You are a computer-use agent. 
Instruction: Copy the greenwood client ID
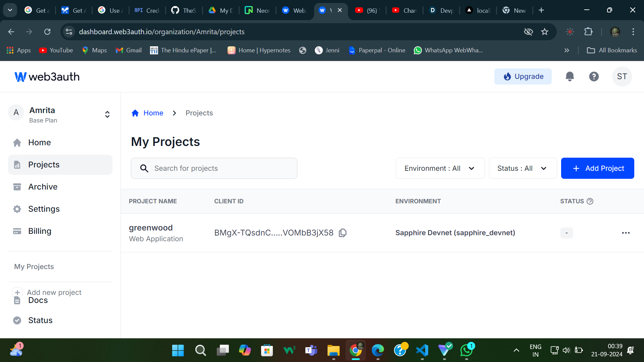(343, 233)
